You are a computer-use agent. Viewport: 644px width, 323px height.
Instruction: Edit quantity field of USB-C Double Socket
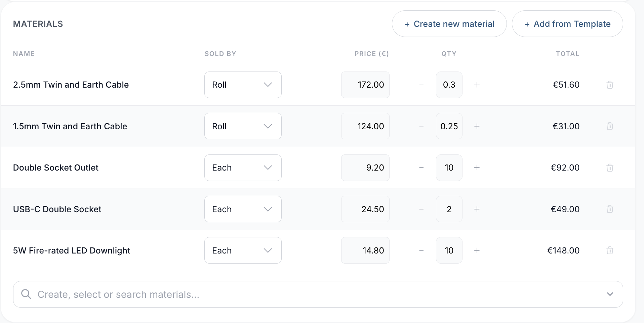pyautogui.click(x=449, y=209)
